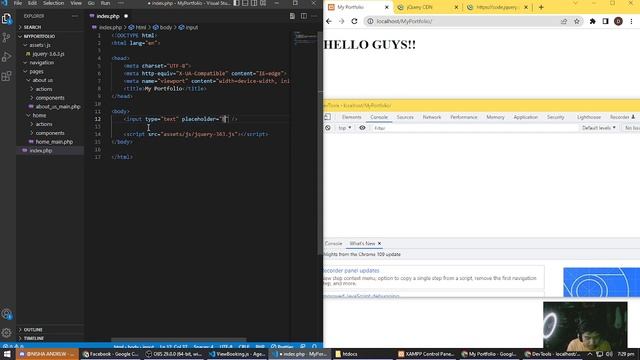Viewport: 640px width, 360px height.
Task: Toggle secondary sidebar layout icon in title bar
Action: pyautogui.click(x=254, y=3)
